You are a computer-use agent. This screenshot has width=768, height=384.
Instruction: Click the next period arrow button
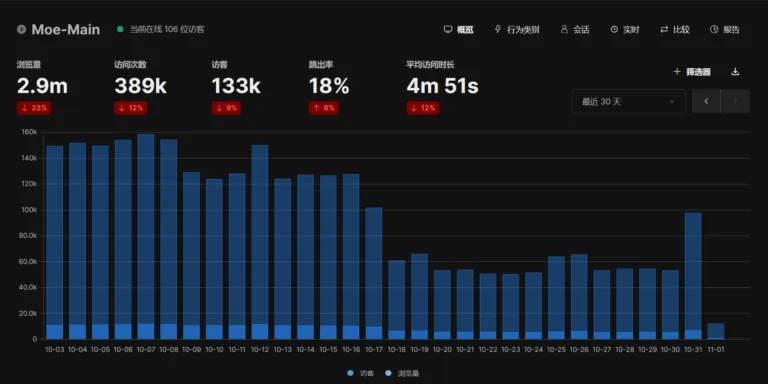coord(735,101)
